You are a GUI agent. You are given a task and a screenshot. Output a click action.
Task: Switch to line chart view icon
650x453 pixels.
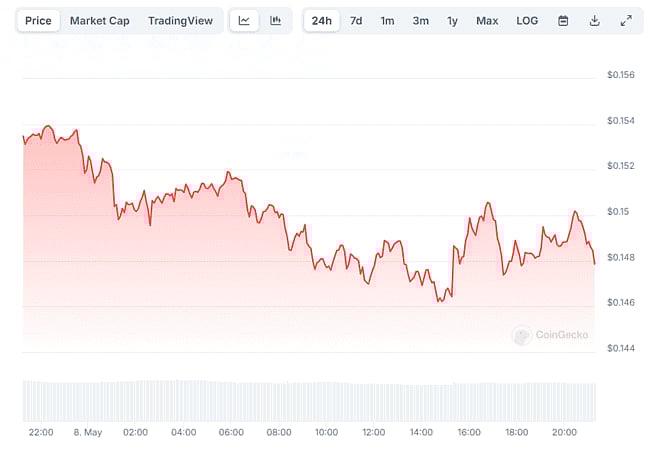(245, 21)
